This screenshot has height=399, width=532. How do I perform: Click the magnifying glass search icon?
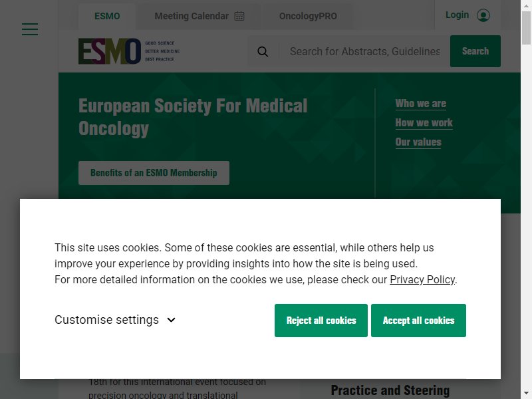coord(263,52)
